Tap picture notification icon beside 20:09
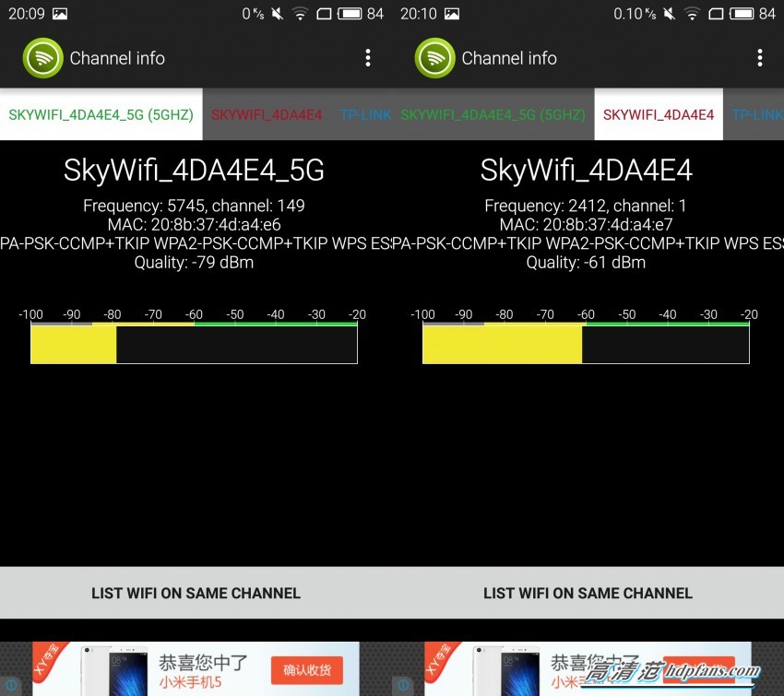This screenshot has width=784, height=696. [60, 14]
